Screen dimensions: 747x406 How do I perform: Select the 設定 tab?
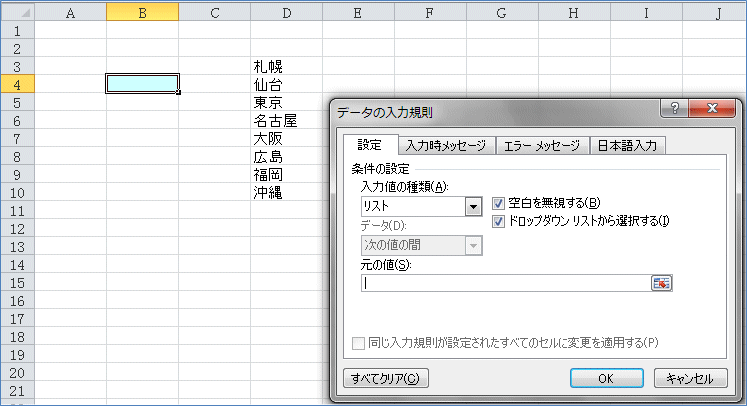tap(369, 144)
